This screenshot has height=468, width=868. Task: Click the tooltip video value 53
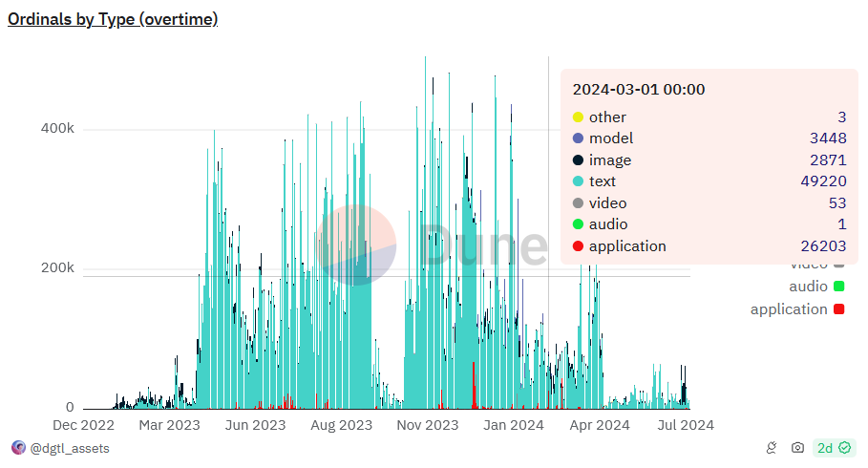pyautogui.click(x=837, y=203)
